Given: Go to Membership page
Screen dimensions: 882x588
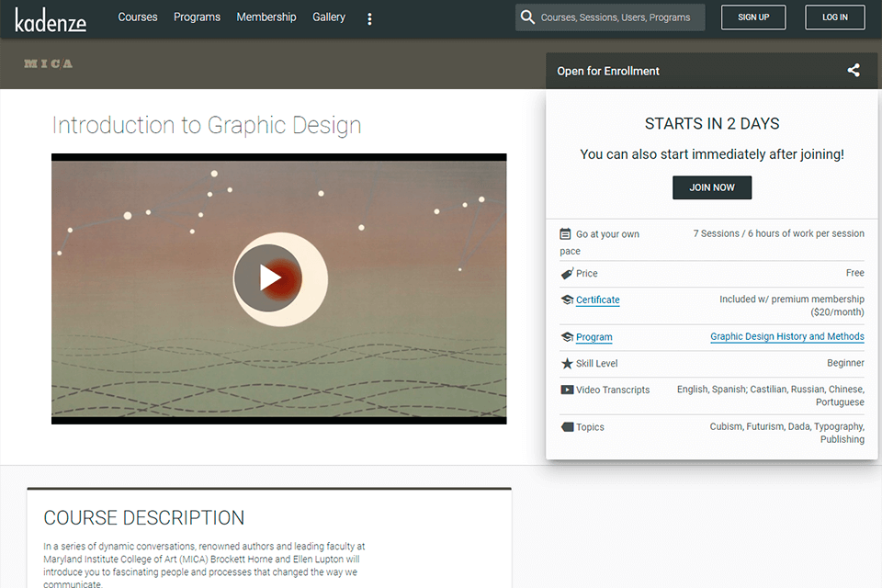Looking at the screenshot, I should coord(266,17).
